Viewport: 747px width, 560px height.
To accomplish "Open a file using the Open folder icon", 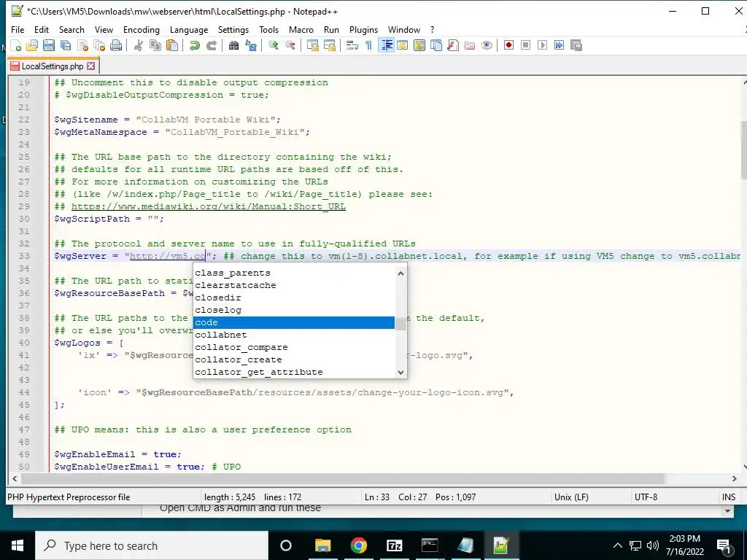I will point(32,45).
